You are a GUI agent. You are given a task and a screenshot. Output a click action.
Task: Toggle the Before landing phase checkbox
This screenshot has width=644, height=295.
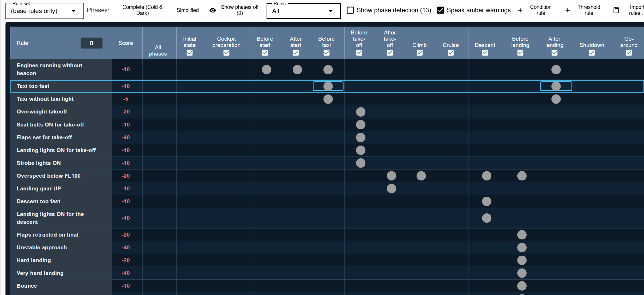click(520, 53)
